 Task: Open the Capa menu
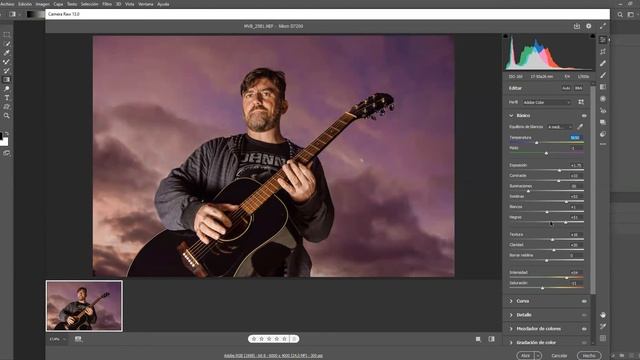[x=58, y=4]
